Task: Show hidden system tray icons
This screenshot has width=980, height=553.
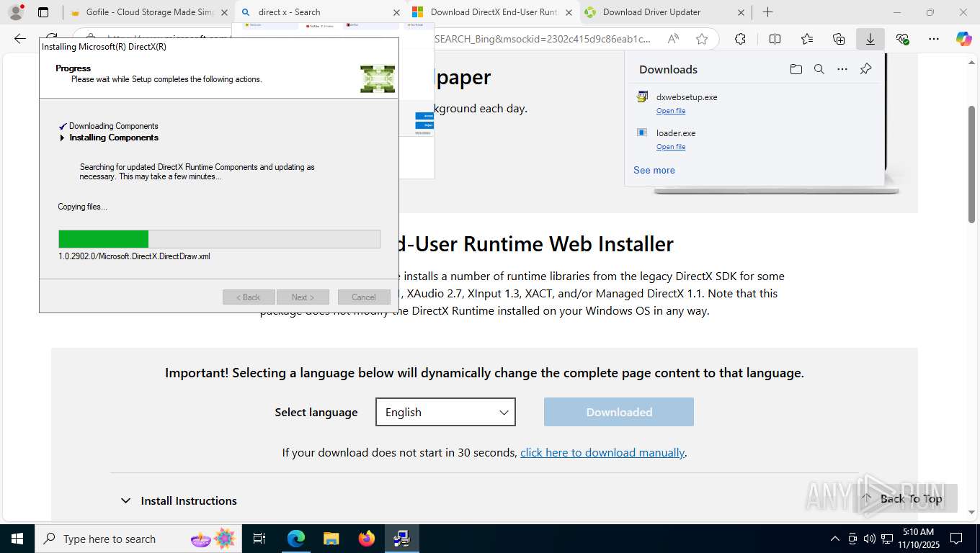Action: click(x=834, y=539)
